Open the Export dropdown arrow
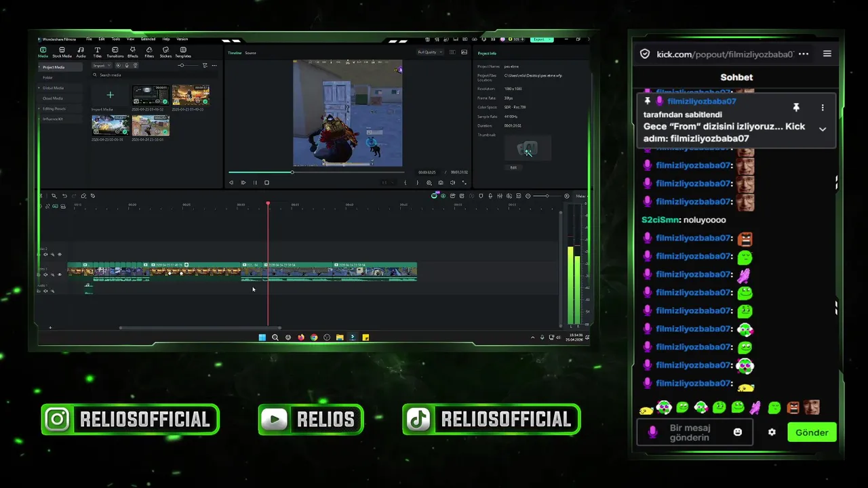This screenshot has width=868, height=488. point(549,39)
